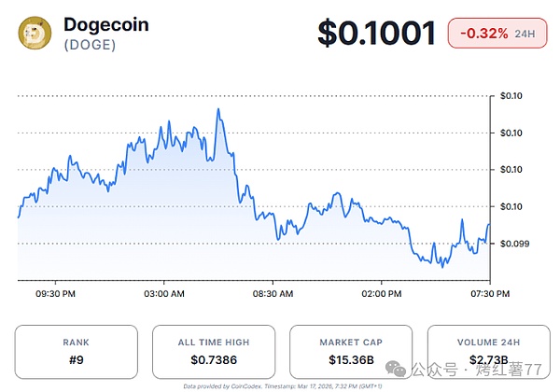Viewport: 560px width, 392px height.
Task: Click the topmost $0.10 price axis label
Action: point(513,96)
